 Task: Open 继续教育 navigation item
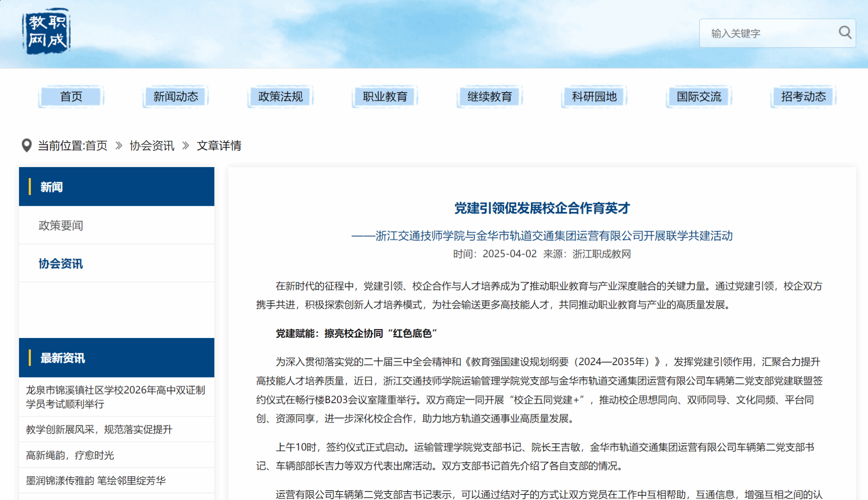coord(490,97)
